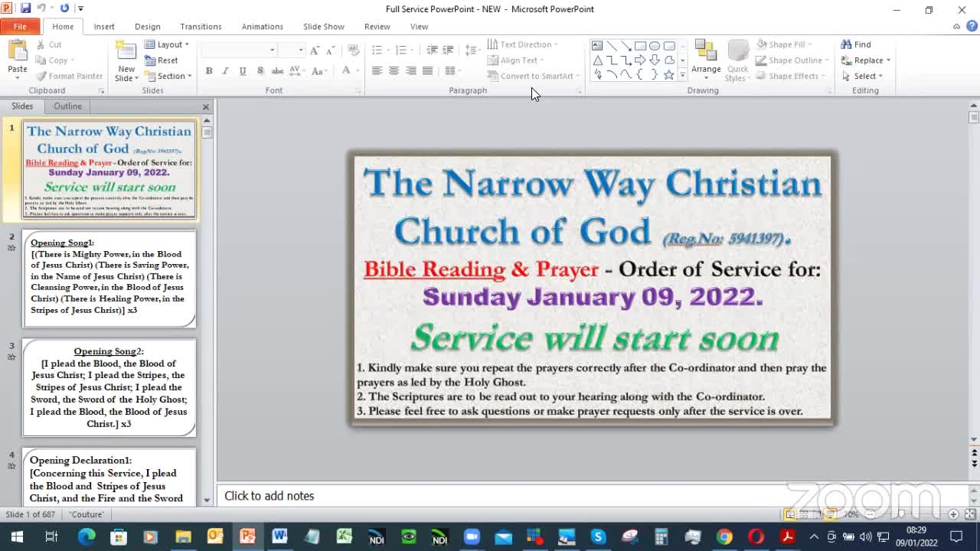This screenshot has height=551, width=980.
Task: Toggle italic formatting
Action: [225, 70]
